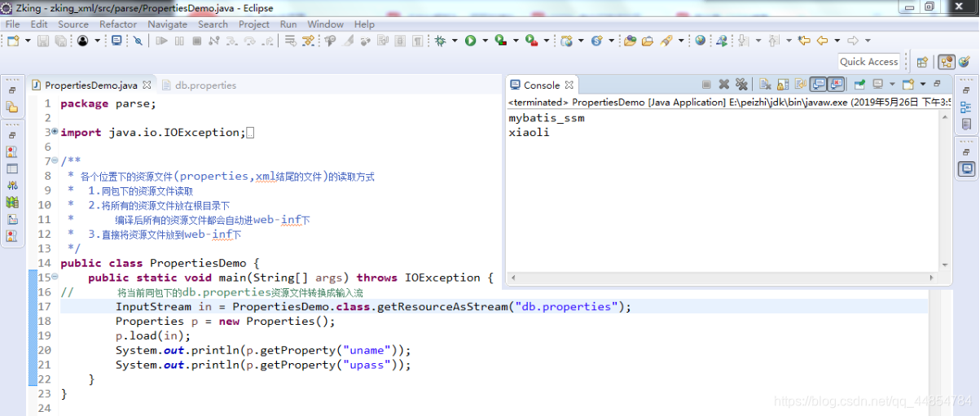Click the Last Edit Location arrow icon

click(804, 41)
